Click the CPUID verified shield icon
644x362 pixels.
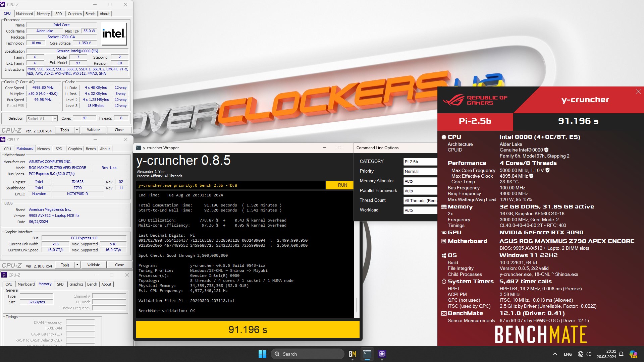[x=546, y=150]
